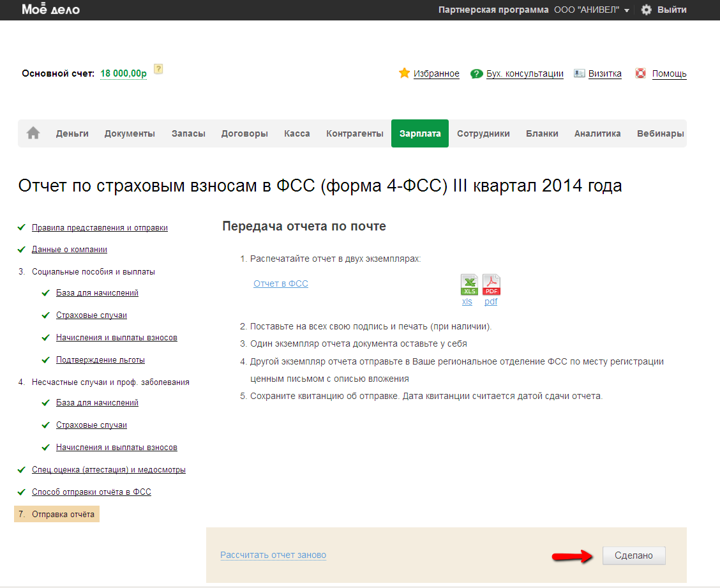Click the yellow question mark hint icon

point(158,69)
